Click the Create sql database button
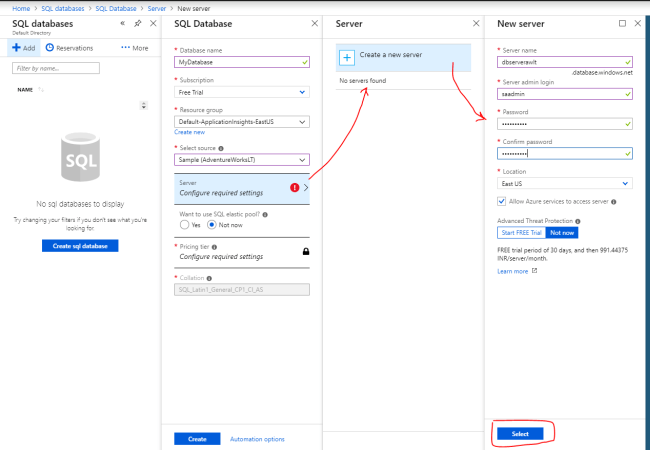The image size is (650, 450). pos(80,246)
